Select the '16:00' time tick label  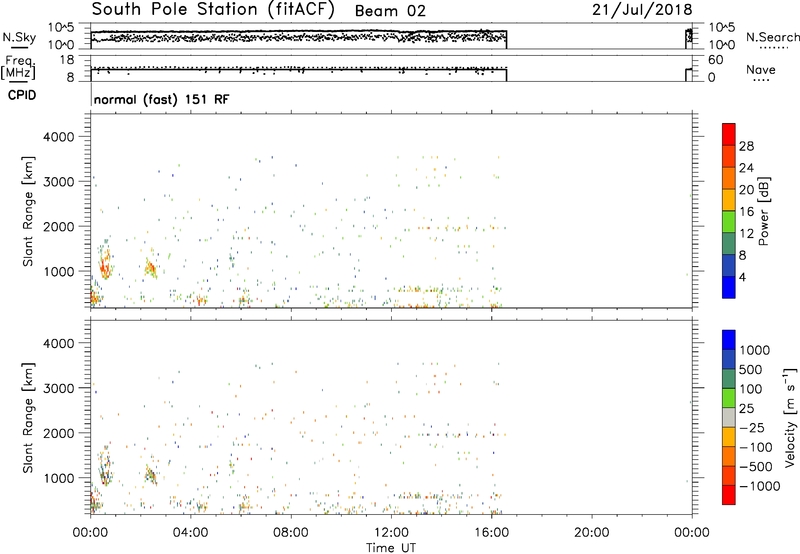(491, 533)
